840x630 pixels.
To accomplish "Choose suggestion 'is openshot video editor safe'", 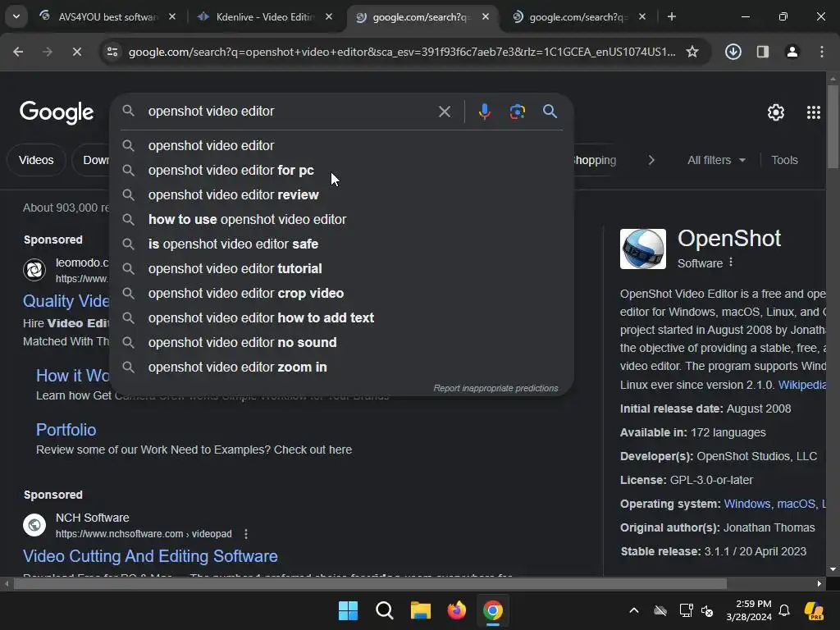I will [341, 244].
